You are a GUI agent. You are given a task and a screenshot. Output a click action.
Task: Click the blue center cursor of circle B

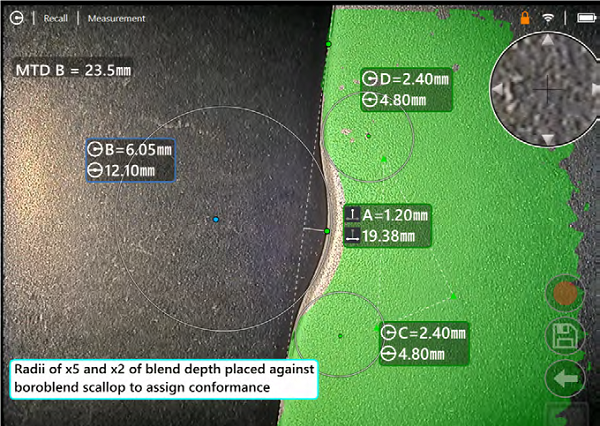pos(215,219)
